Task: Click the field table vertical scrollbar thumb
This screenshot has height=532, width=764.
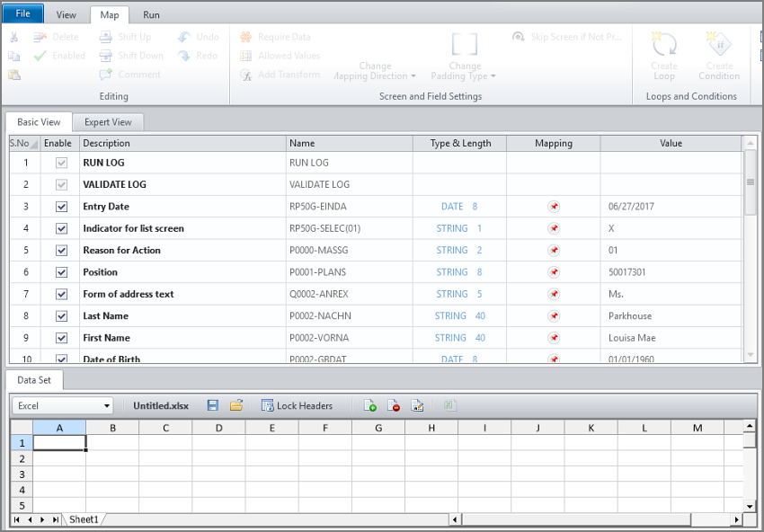Action: tap(751, 182)
